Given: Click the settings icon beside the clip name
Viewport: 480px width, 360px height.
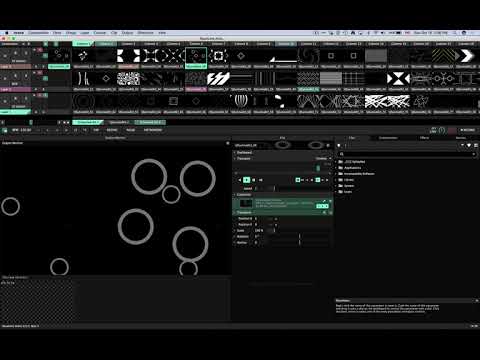Looking at the screenshot, I should click(x=328, y=145).
